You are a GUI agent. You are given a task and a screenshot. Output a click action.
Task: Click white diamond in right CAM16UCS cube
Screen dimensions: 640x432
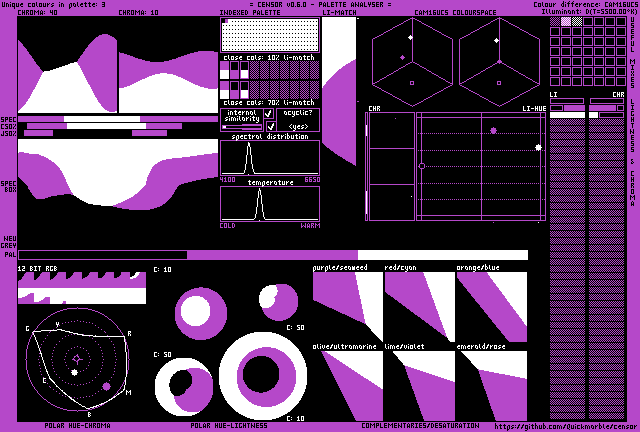[496, 40]
